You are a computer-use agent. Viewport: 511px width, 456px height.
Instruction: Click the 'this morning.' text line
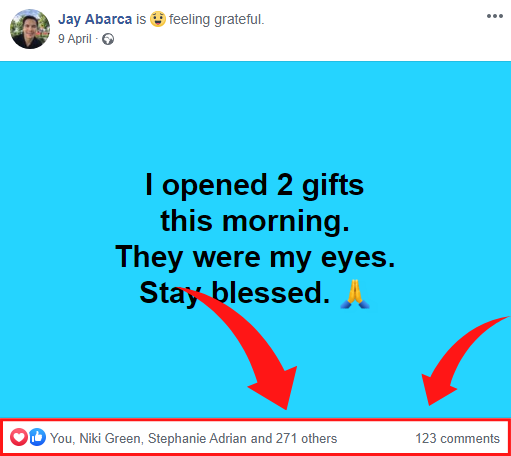pos(255,221)
